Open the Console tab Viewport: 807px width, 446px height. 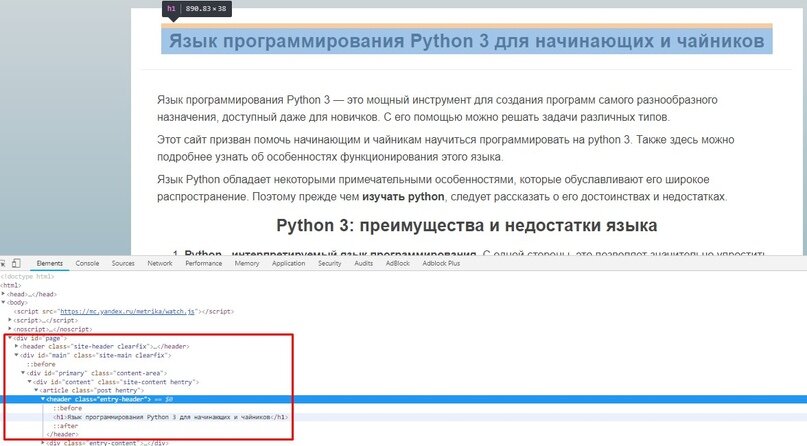87,263
